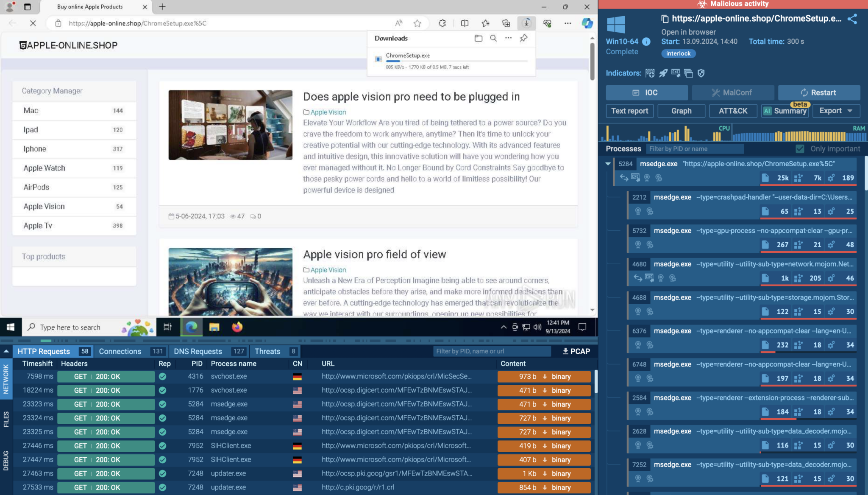Click Edge favorites star in address bar
The height and width of the screenshot is (495, 868).
(x=417, y=23)
